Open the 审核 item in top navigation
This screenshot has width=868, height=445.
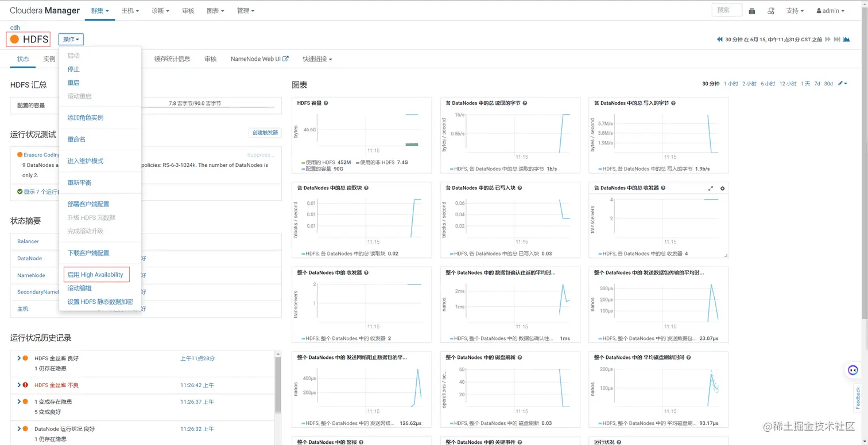click(x=188, y=11)
